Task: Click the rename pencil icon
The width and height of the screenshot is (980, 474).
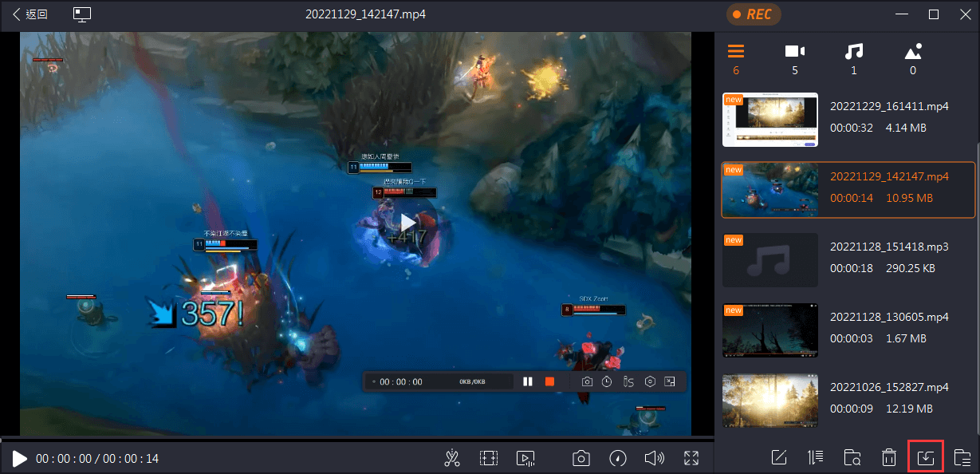Action: pos(779,458)
